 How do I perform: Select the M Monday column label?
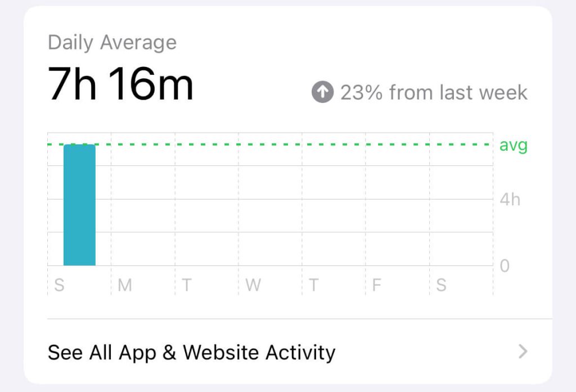(125, 285)
